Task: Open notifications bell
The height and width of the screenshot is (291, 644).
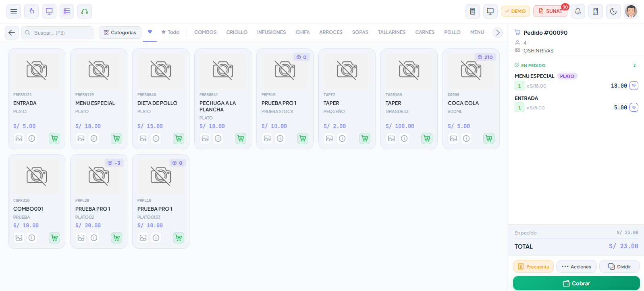Action: [578, 11]
